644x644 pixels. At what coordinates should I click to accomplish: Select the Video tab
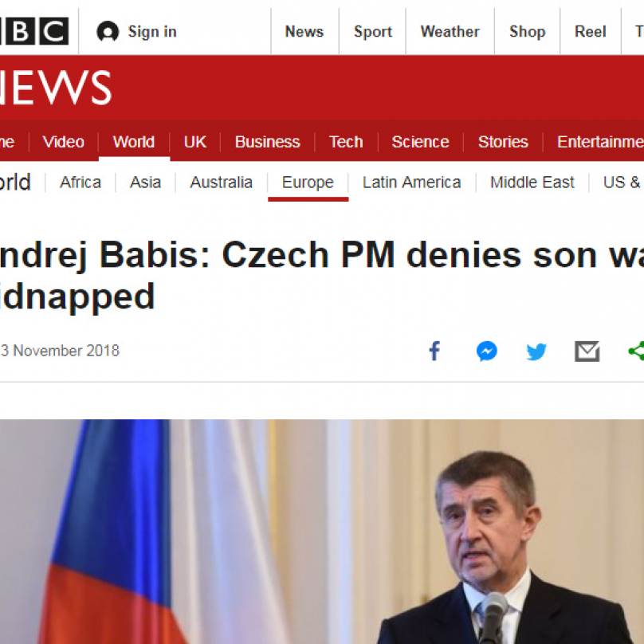[63, 142]
